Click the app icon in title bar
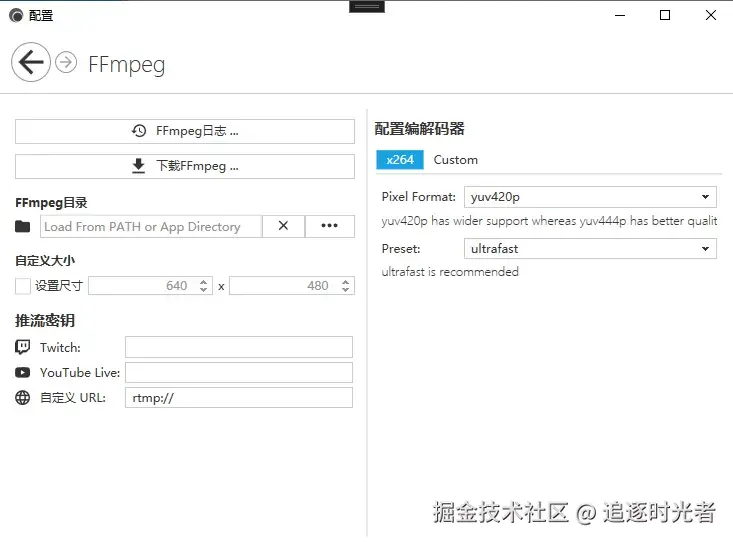This screenshot has height=542, width=733. (16, 16)
